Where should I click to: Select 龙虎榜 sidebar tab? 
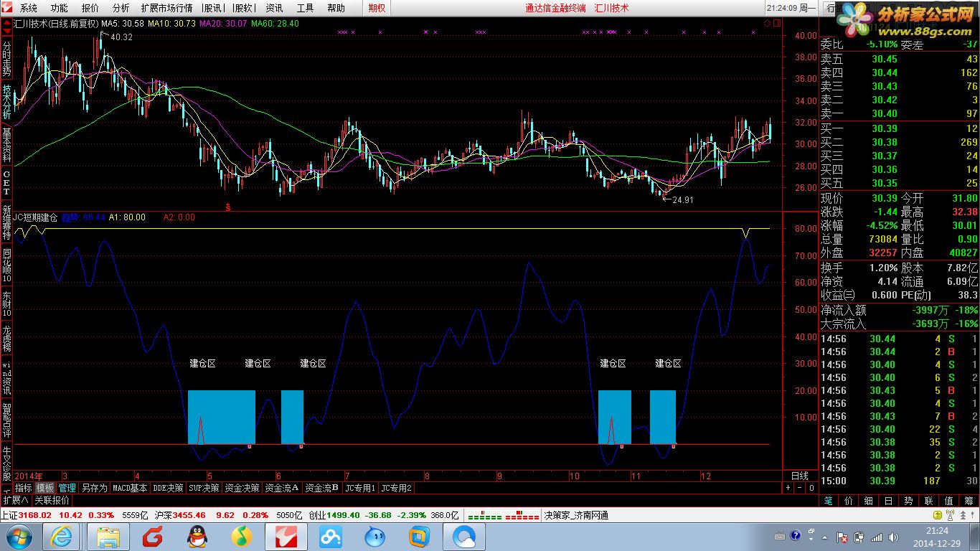click(x=6, y=339)
